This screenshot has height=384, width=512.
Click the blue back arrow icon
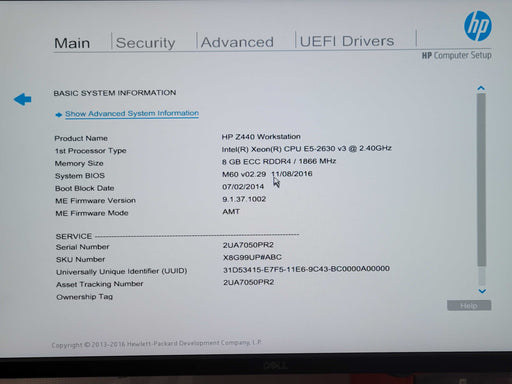[x=23, y=99]
